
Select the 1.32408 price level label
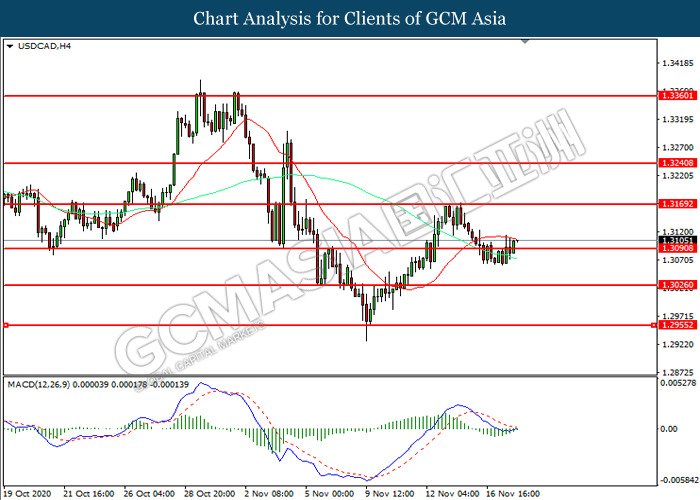677,163
